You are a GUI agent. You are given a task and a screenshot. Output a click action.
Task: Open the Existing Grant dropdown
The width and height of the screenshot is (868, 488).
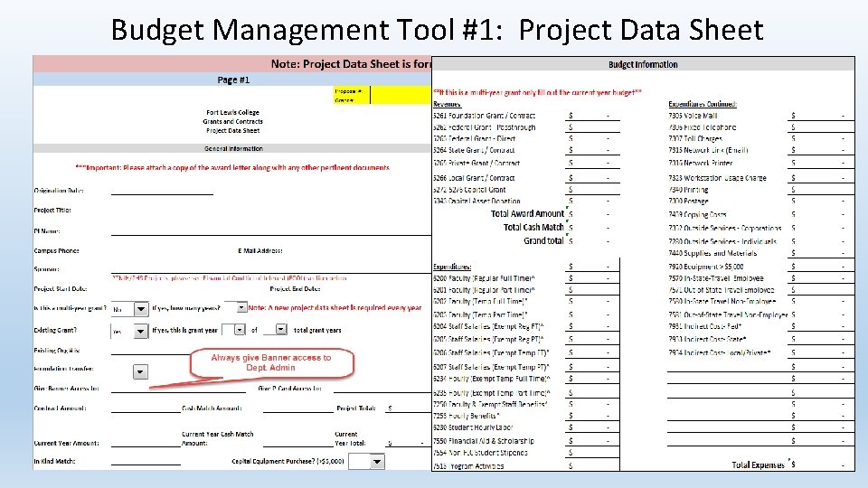tap(141, 331)
